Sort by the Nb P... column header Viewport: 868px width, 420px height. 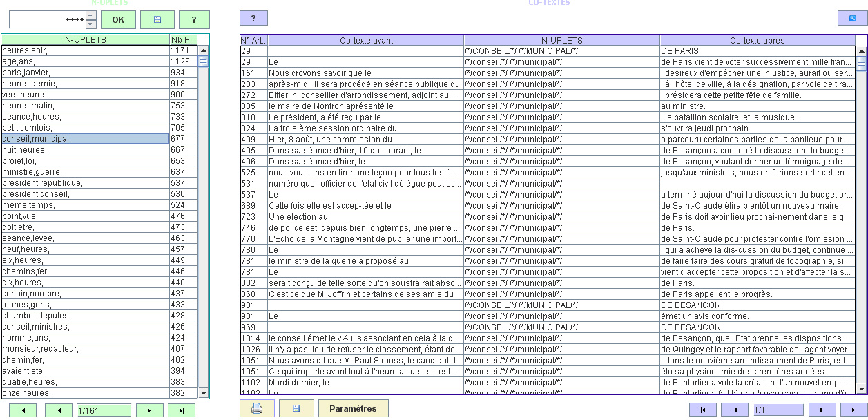(183, 40)
